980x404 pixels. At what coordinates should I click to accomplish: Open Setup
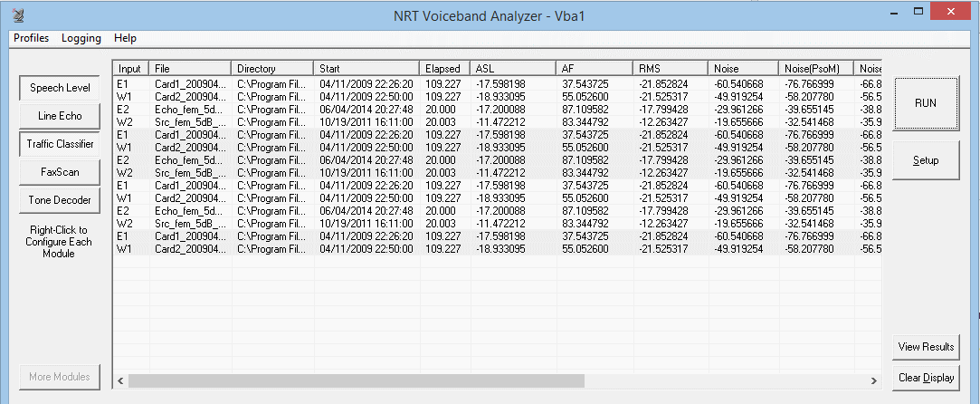pyautogui.click(x=926, y=160)
